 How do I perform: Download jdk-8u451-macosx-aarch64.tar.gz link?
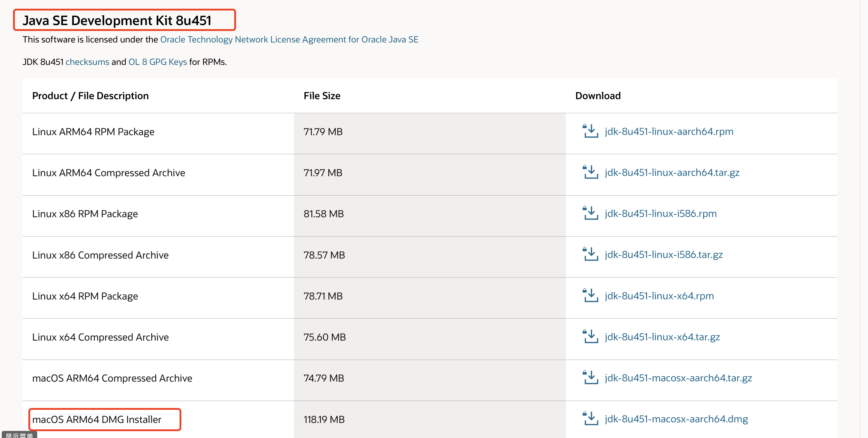coord(678,378)
